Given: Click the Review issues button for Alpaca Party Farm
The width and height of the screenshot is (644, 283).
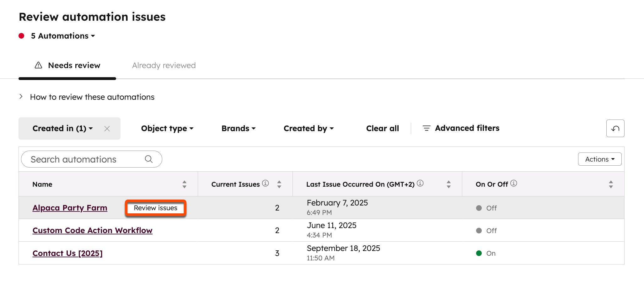Looking at the screenshot, I should tap(155, 208).
